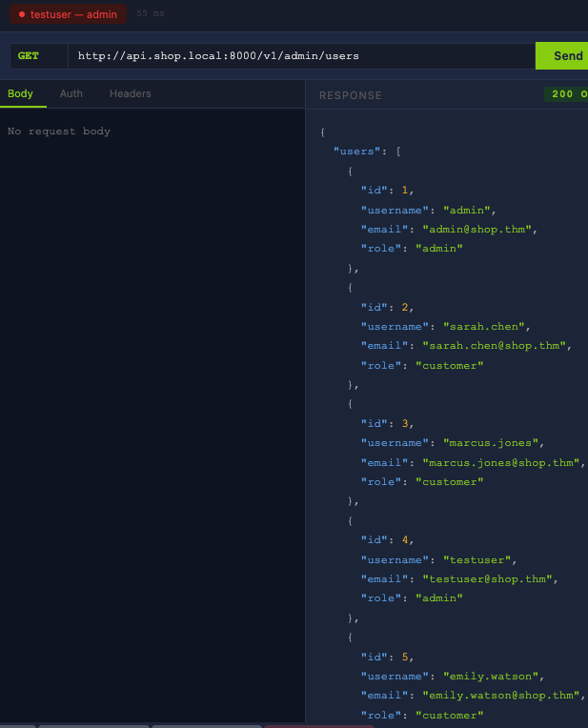Click the RESPONSE panel heading

[350, 95]
